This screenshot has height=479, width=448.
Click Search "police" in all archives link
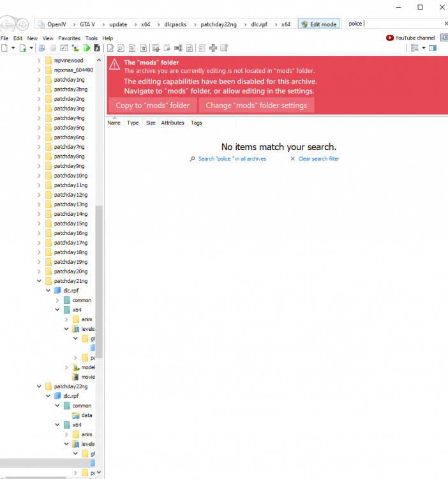tap(232, 159)
